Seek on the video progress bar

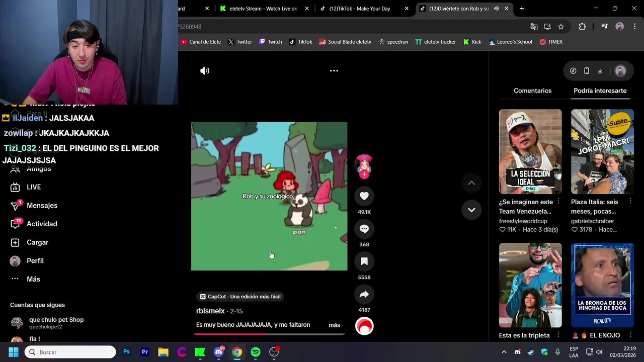[269, 334]
